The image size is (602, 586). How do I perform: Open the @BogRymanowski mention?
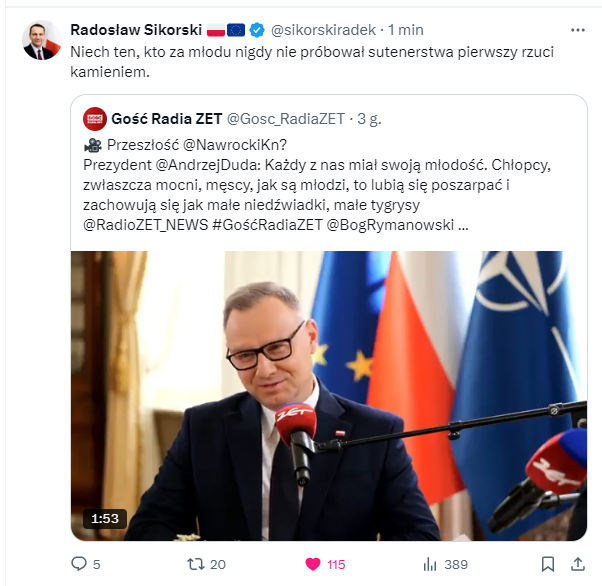pos(390,225)
